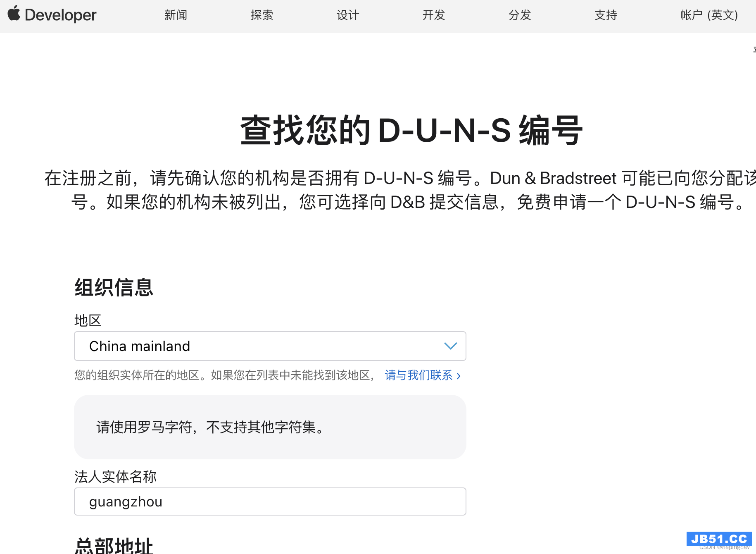Click the 法人实体名称 field label

coord(115,477)
